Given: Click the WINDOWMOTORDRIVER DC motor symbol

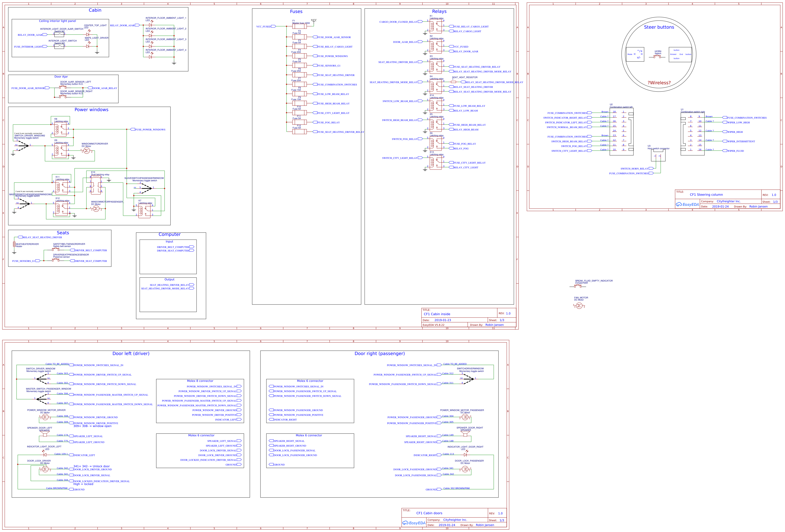Looking at the screenshot, I should (86, 151).
